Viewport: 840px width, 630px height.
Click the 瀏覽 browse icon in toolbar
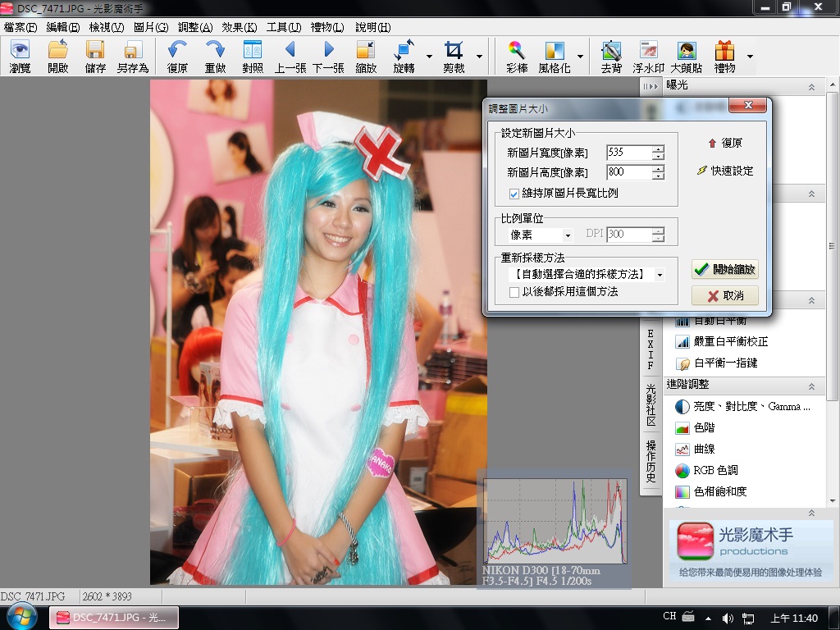coord(20,57)
